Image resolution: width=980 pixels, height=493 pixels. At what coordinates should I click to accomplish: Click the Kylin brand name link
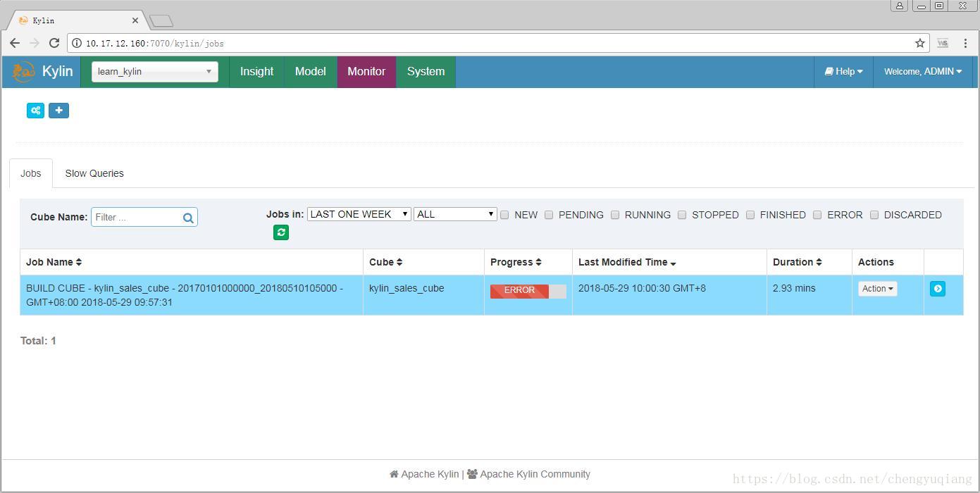[x=57, y=71]
